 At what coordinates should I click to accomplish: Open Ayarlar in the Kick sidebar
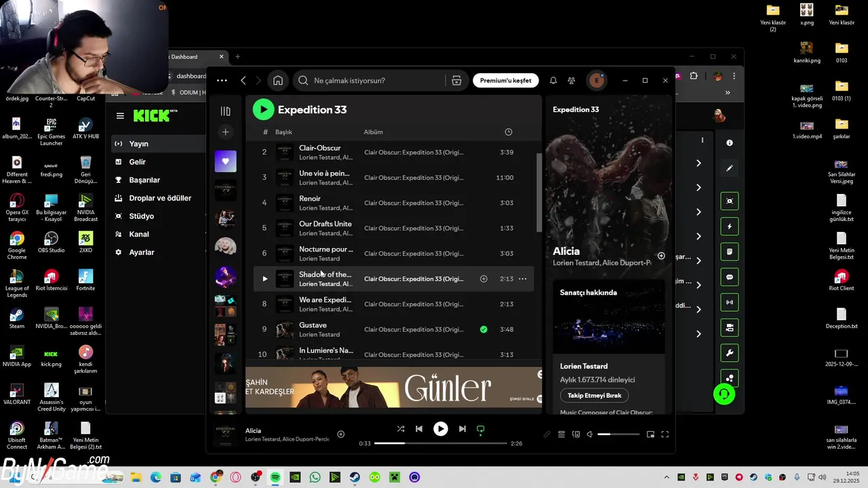tap(142, 252)
